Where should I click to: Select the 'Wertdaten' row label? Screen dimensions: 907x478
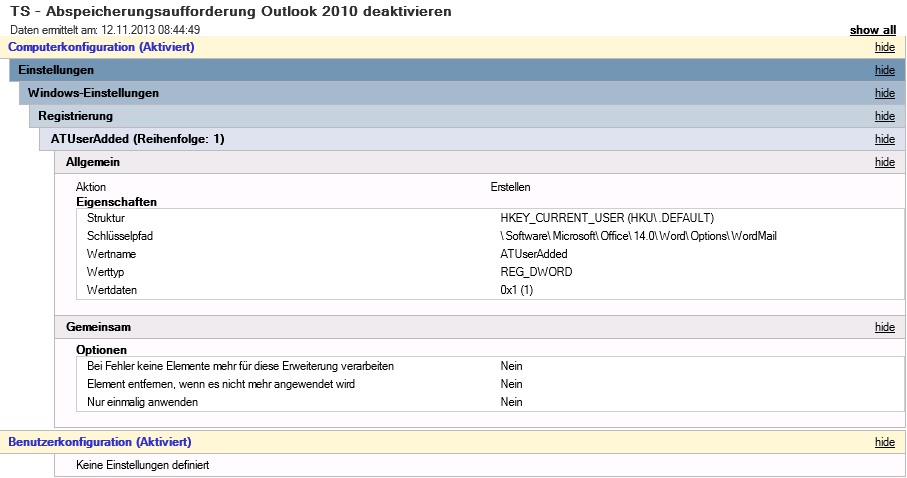(x=112, y=290)
